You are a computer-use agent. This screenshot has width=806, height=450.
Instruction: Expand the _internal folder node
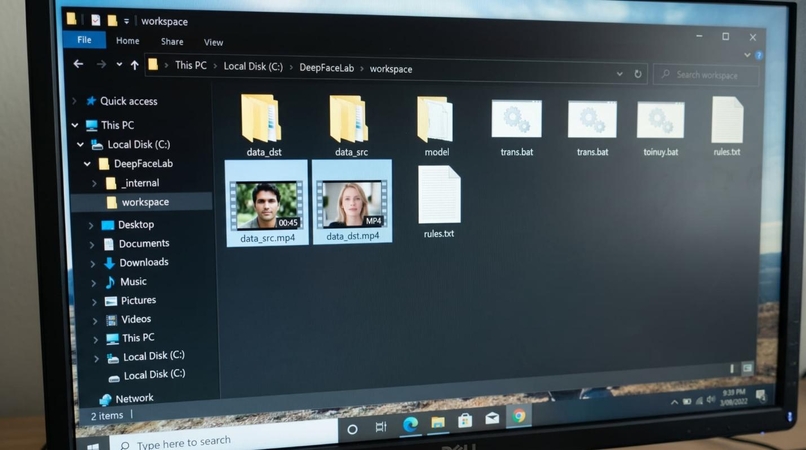(x=94, y=183)
